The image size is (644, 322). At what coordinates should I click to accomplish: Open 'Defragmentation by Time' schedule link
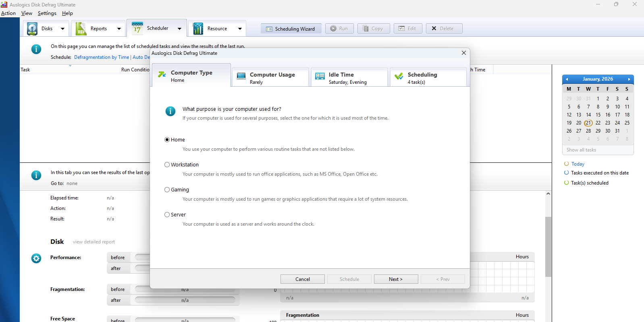(102, 57)
